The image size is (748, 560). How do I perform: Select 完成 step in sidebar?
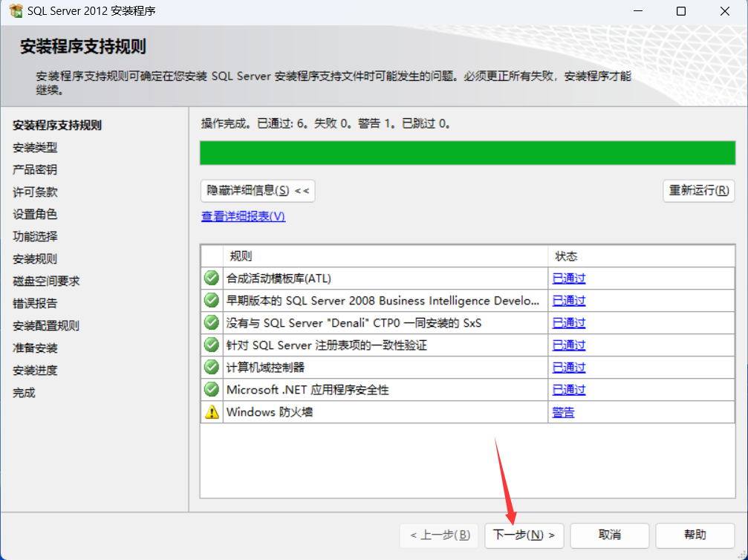point(24,393)
